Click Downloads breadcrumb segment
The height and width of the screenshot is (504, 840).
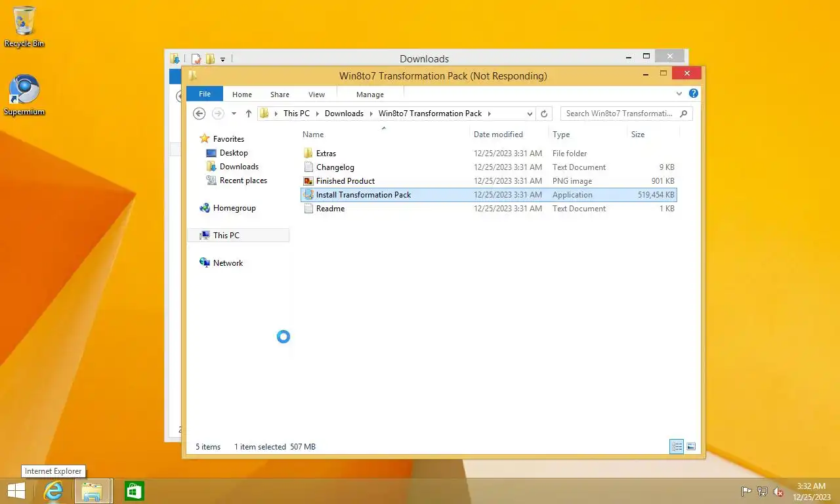tap(344, 114)
